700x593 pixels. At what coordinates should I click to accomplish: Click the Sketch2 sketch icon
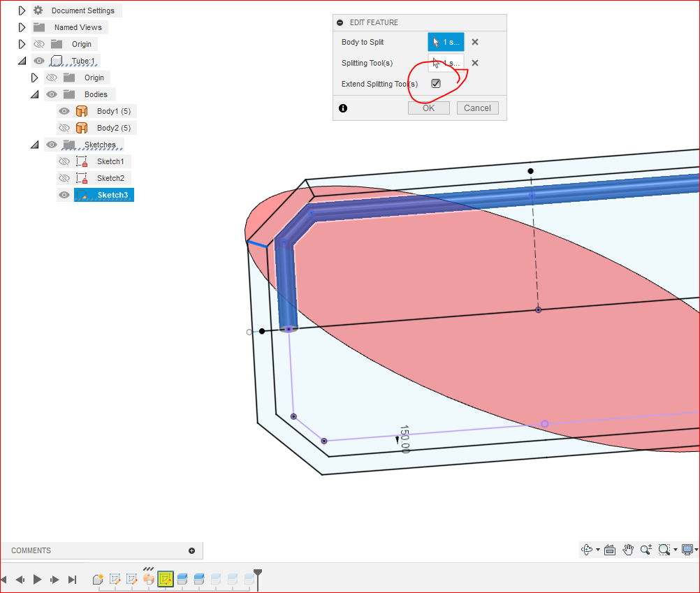82,178
